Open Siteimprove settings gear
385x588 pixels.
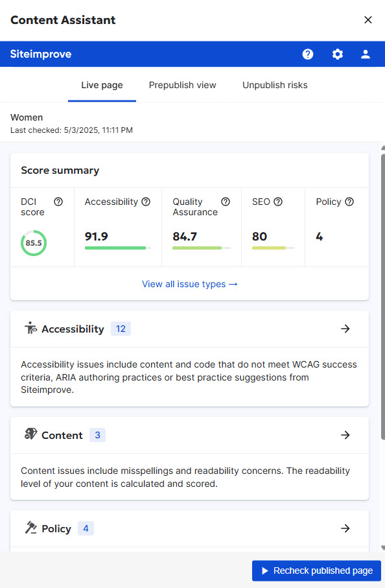338,54
